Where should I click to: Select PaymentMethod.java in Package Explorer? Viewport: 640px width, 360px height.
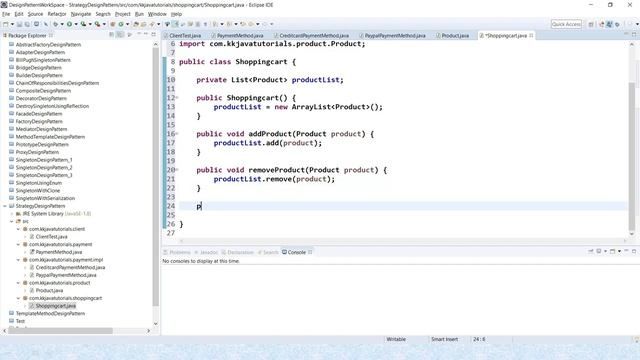(x=59, y=252)
